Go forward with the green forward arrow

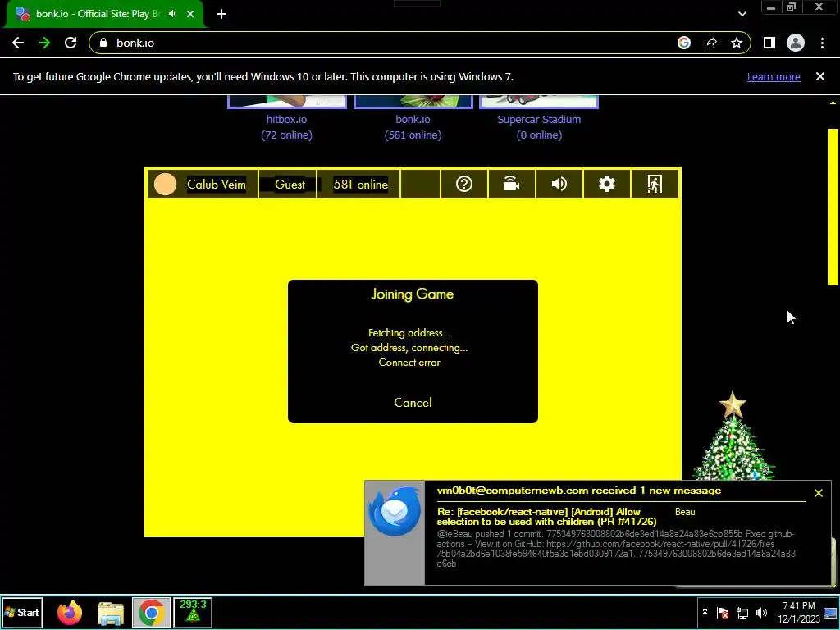[x=44, y=43]
